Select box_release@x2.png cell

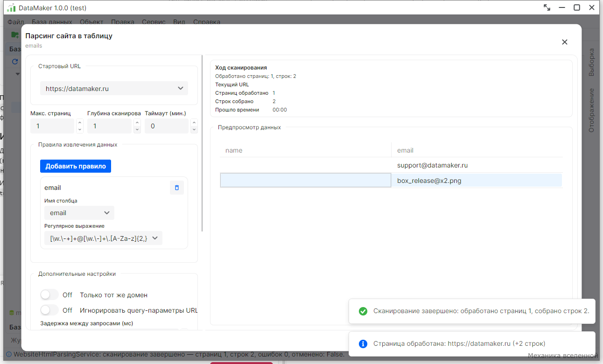477,181
